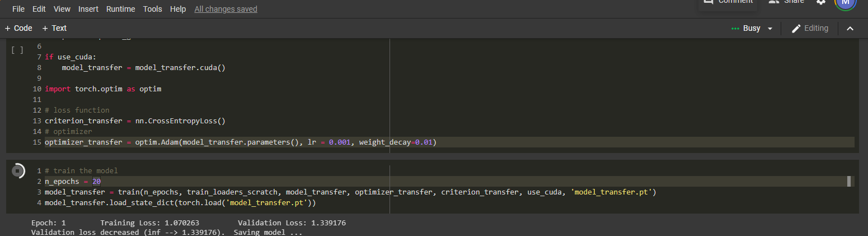Run the optimizer definition cell

tap(17, 50)
